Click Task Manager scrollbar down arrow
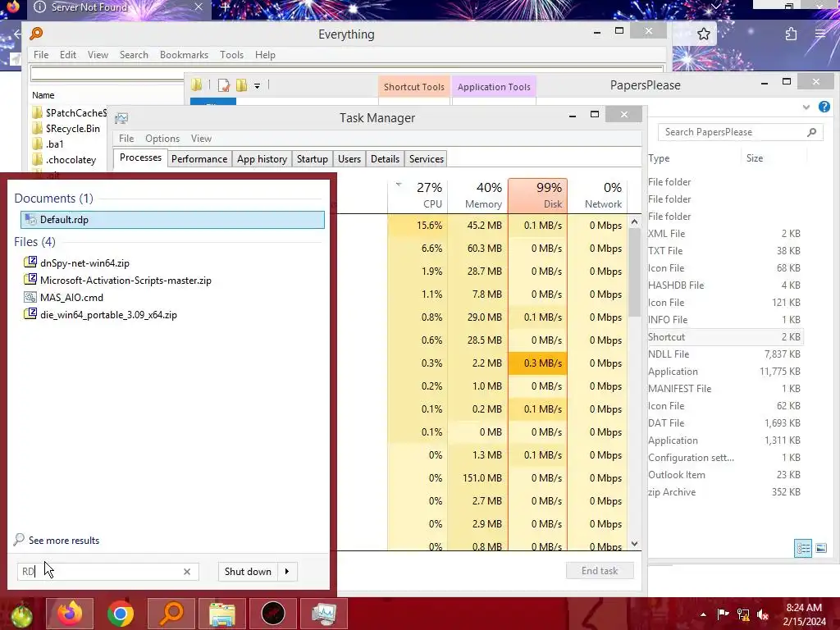 635,544
